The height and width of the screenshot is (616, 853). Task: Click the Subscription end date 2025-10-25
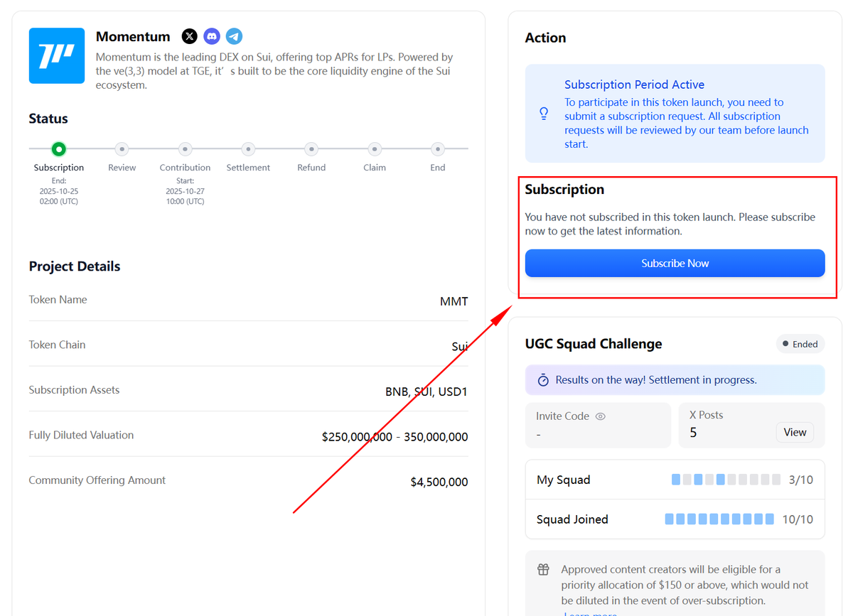(x=59, y=191)
